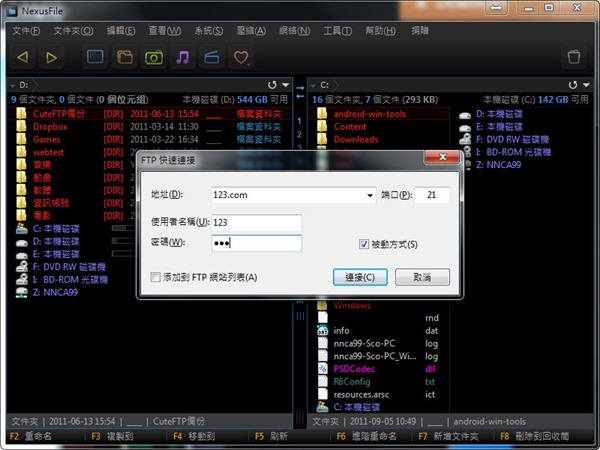Select android-win-tools folder in right panel
The image size is (600, 450).
pyautogui.click(x=370, y=114)
